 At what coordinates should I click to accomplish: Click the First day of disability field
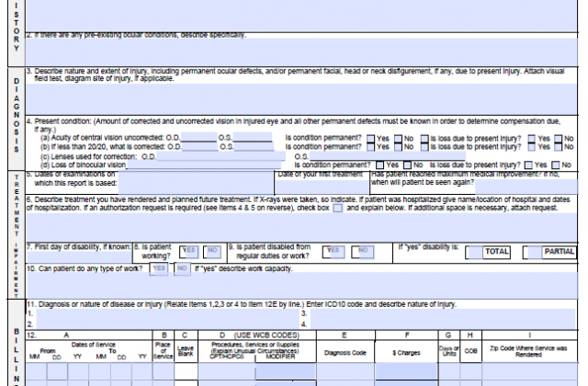pos(79,257)
